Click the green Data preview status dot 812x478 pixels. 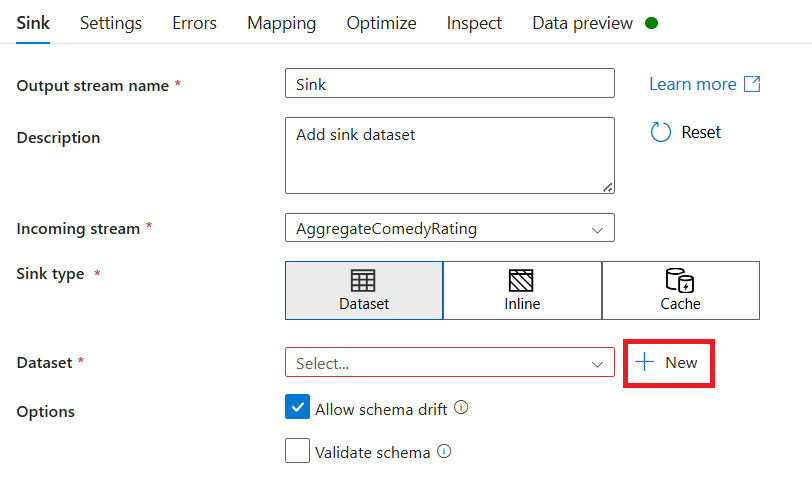coord(651,22)
